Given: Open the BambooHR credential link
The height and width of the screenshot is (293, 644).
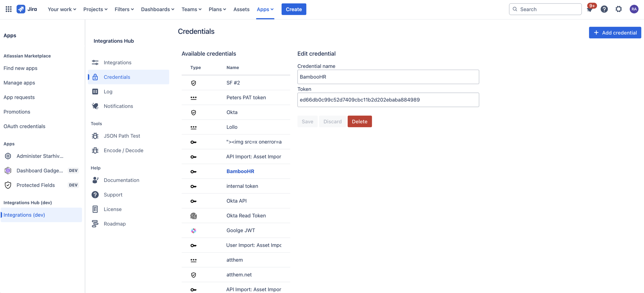Looking at the screenshot, I should coord(240,171).
